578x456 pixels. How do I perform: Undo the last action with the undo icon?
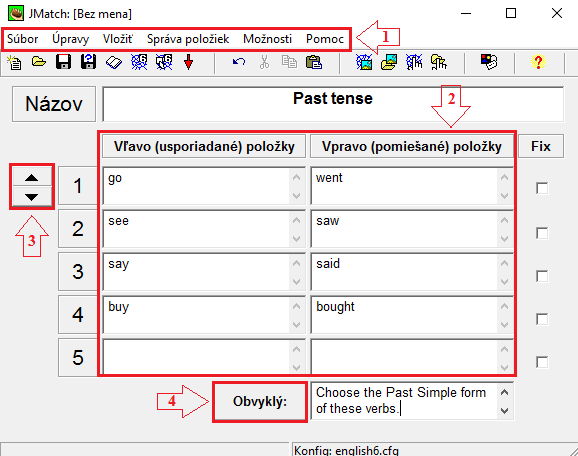click(239, 62)
